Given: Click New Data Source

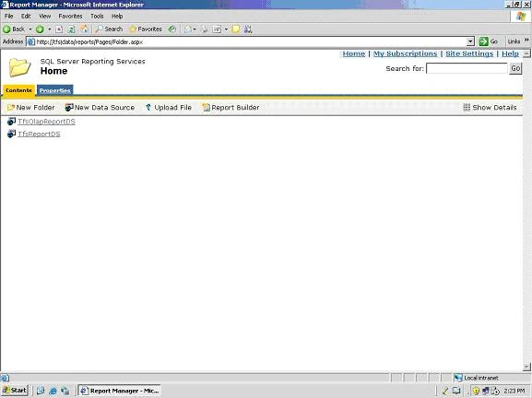Looking at the screenshot, I should [100, 108].
